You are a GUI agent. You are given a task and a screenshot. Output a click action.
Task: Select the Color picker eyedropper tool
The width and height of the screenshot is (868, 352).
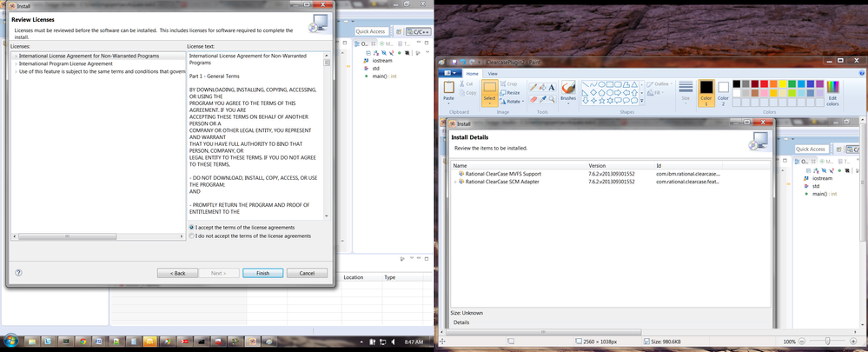[x=542, y=99]
